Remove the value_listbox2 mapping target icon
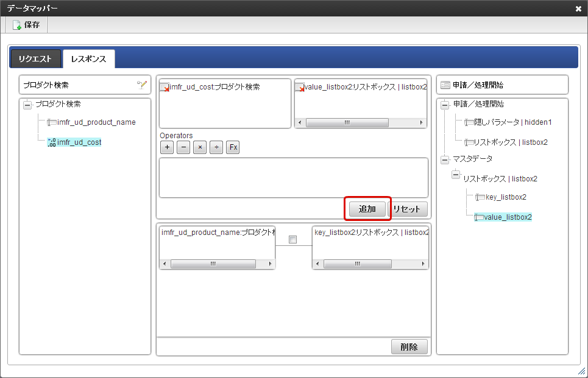The image size is (588, 378). [300, 88]
